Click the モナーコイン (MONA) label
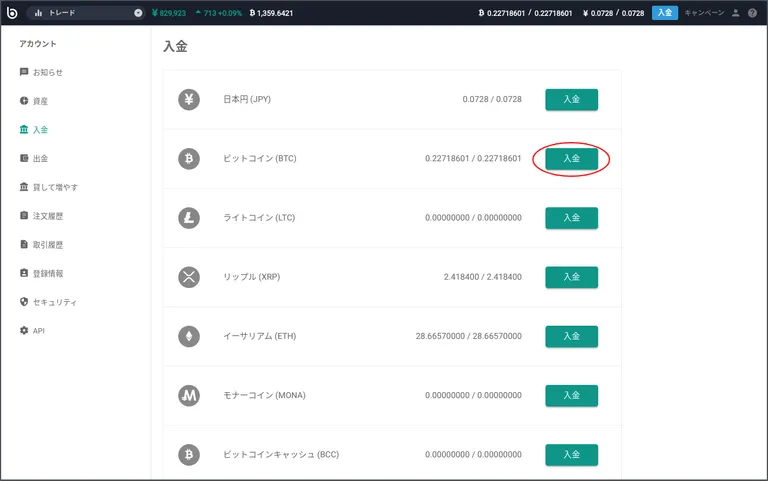 264,396
